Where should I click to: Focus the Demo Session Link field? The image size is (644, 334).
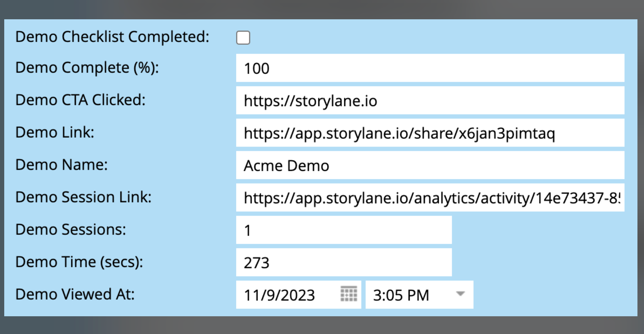click(x=430, y=198)
